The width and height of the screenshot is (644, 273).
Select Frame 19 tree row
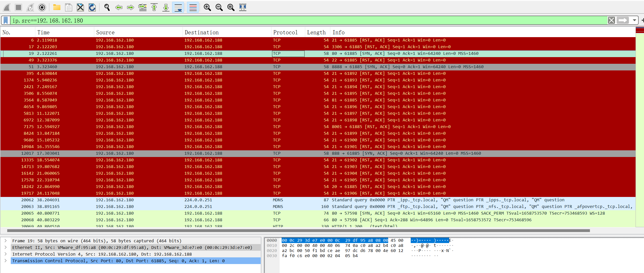tap(136, 241)
